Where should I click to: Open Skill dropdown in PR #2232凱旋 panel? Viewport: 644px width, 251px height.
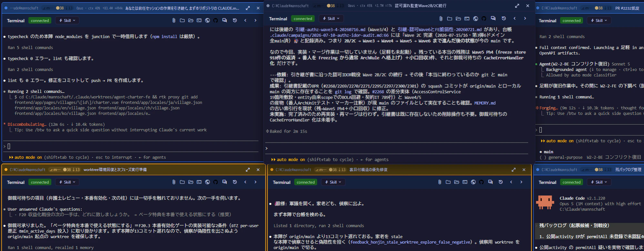(x=599, y=20)
